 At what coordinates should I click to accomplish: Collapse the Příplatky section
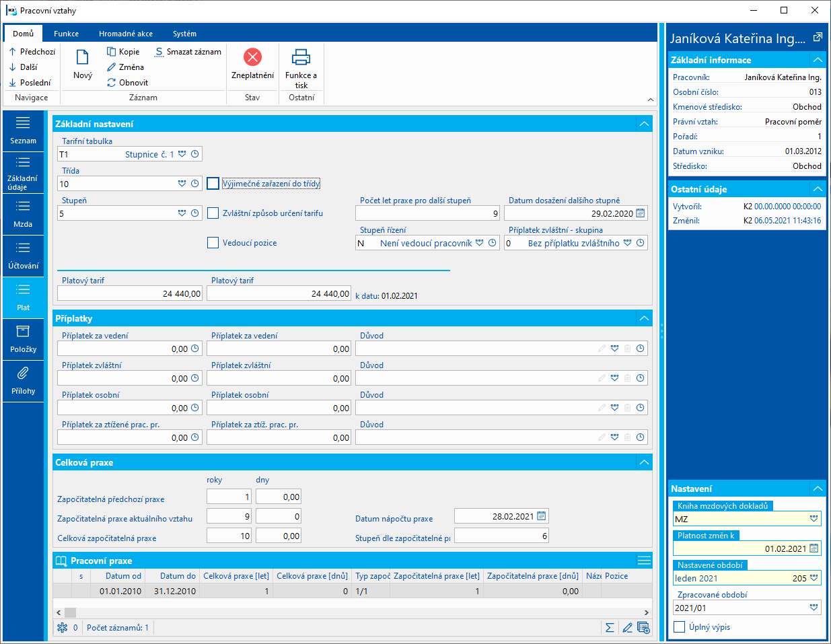644,318
